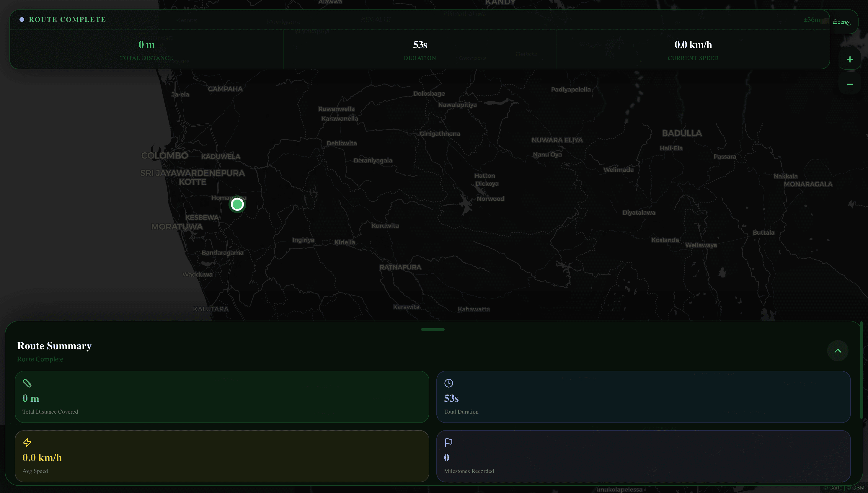
Task: Click the MORATUWA map label
Action: (x=177, y=227)
